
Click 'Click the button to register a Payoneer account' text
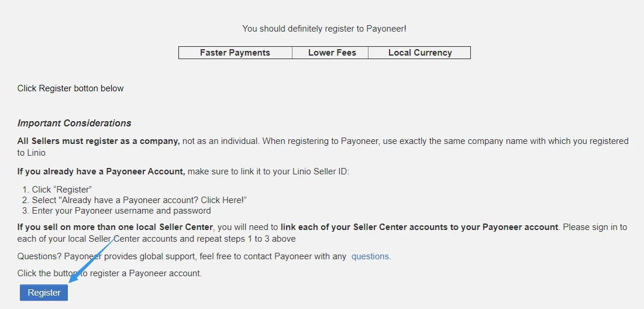pyautogui.click(x=109, y=273)
